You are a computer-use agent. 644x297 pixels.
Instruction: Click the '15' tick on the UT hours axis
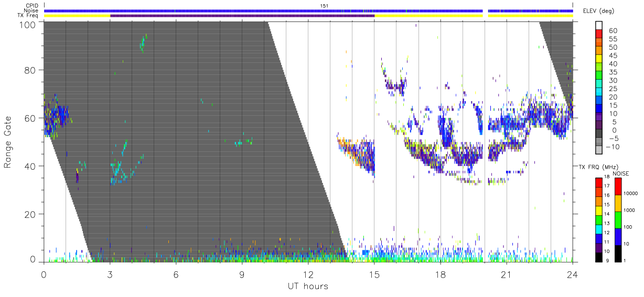(374, 273)
